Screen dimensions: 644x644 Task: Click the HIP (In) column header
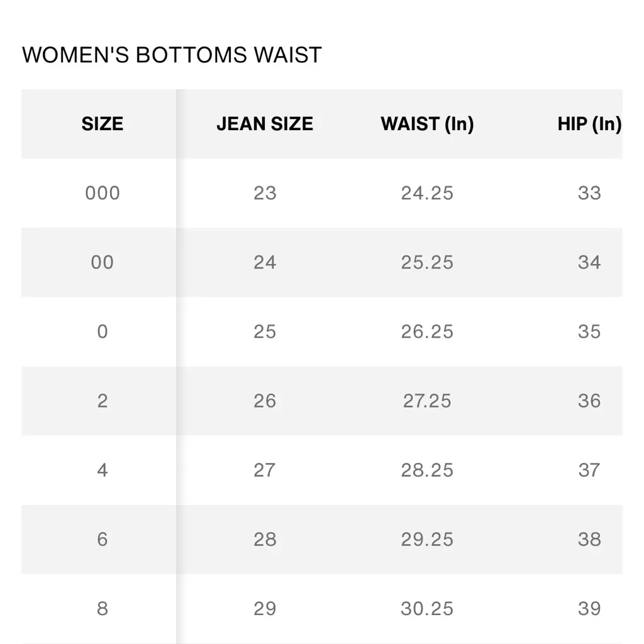click(x=589, y=124)
